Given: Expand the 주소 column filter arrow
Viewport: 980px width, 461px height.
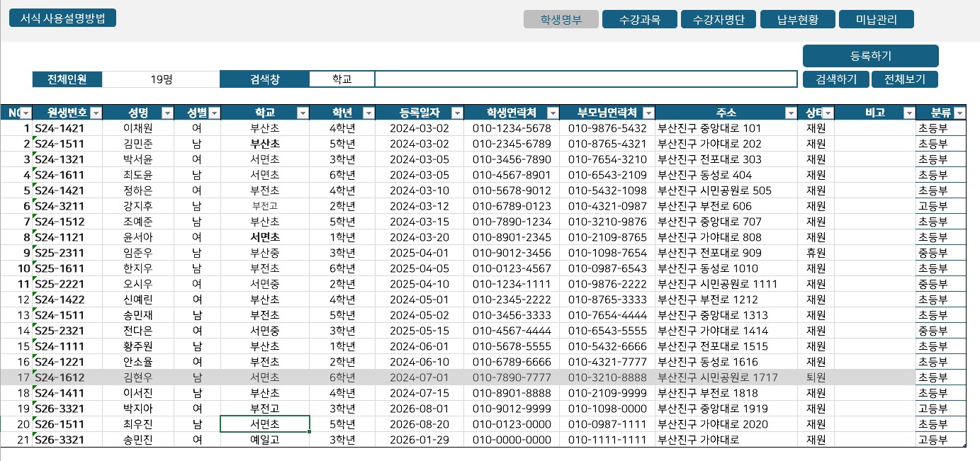Looking at the screenshot, I should click(791, 113).
